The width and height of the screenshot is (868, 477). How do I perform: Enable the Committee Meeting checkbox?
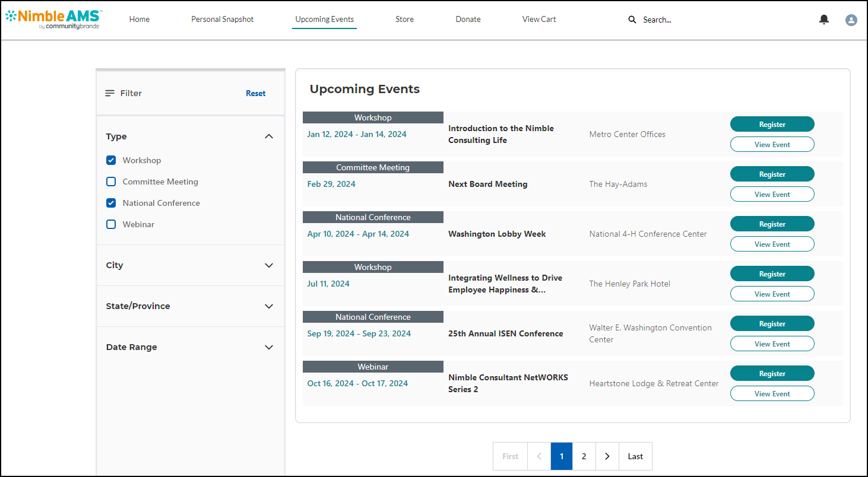pos(111,182)
